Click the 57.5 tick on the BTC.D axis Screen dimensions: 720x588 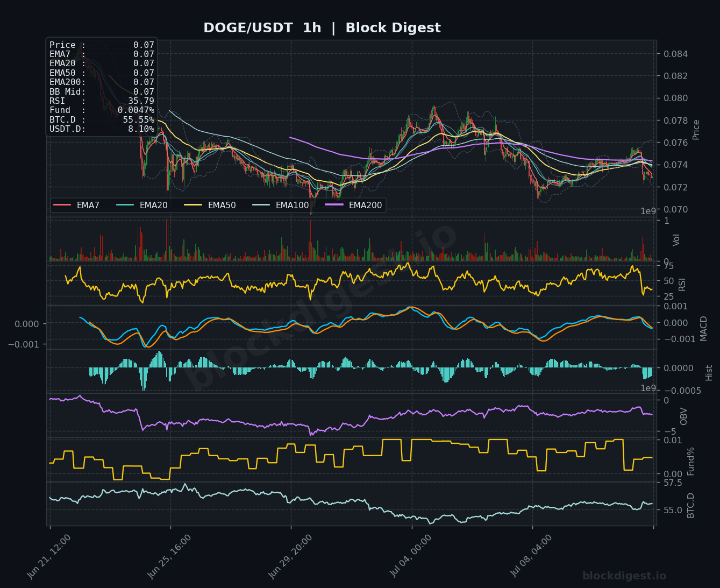(x=673, y=483)
